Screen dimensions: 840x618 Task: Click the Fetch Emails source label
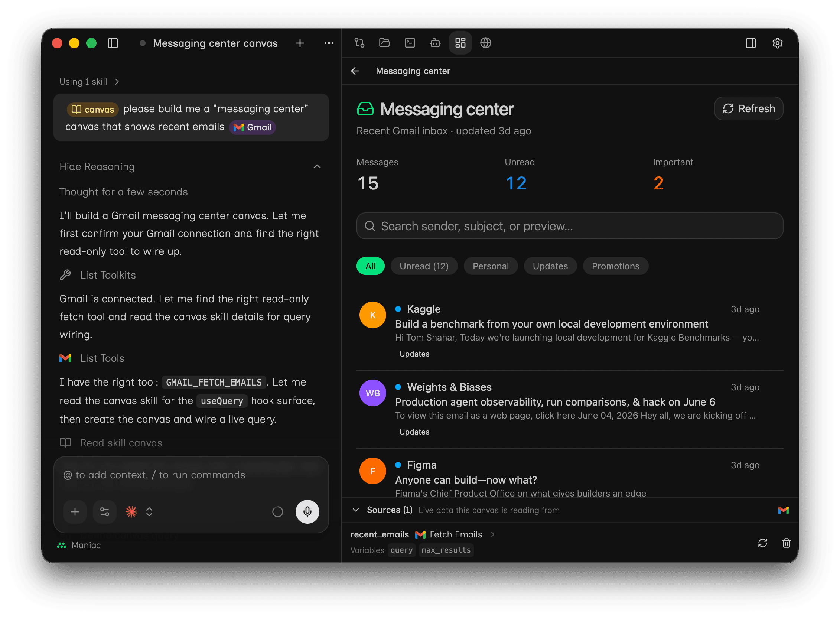pos(456,534)
